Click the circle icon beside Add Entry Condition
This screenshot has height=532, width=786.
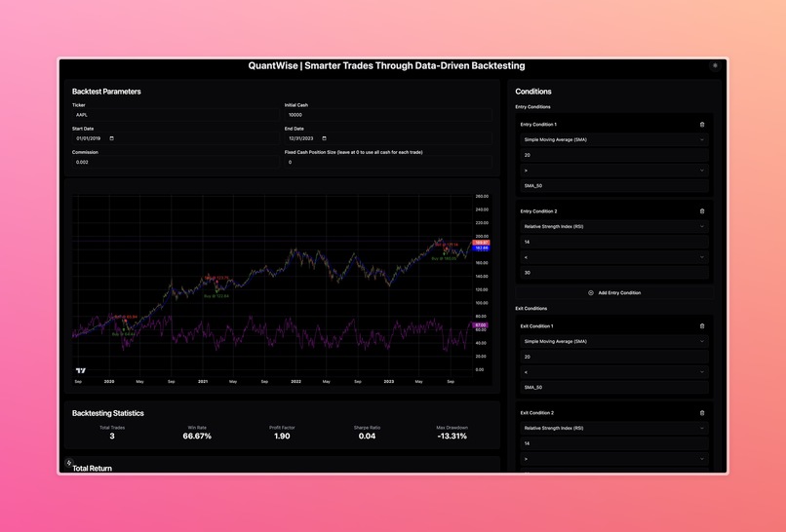[x=591, y=292]
